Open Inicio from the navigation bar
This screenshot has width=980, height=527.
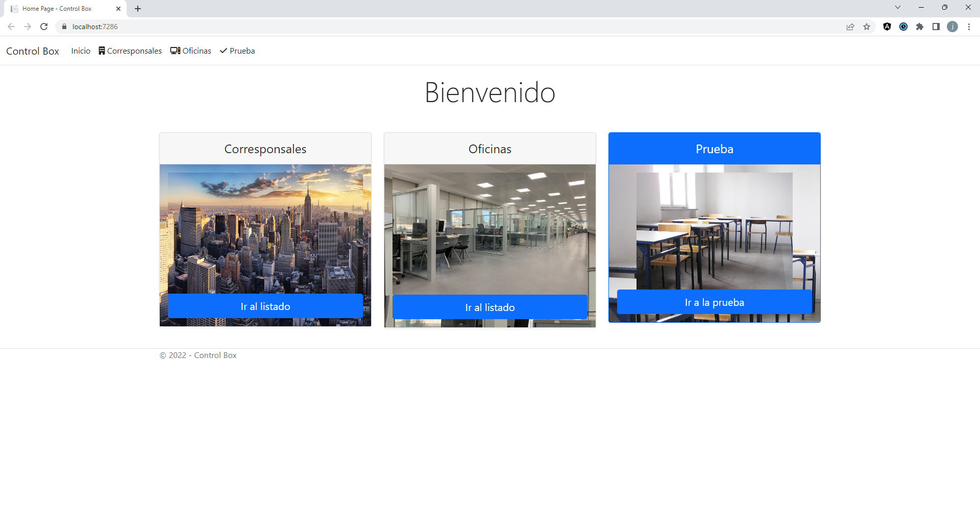tap(81, 51)
